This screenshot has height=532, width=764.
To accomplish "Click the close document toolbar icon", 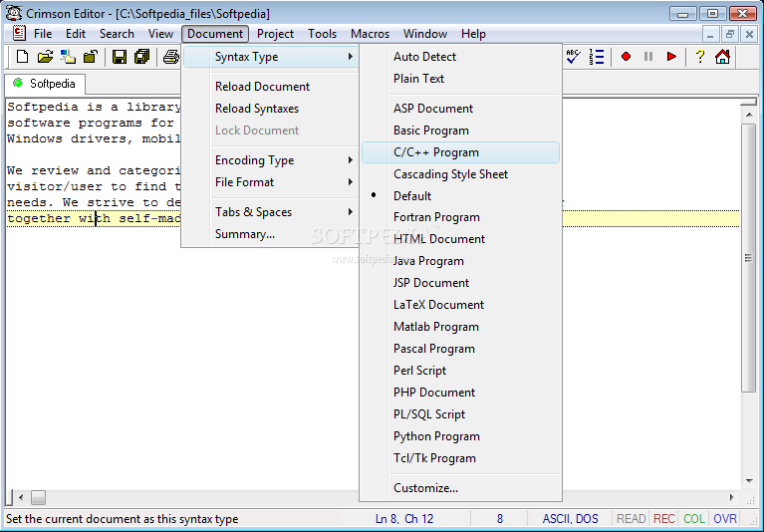I will pyautogui.click(x=90, y=57).
